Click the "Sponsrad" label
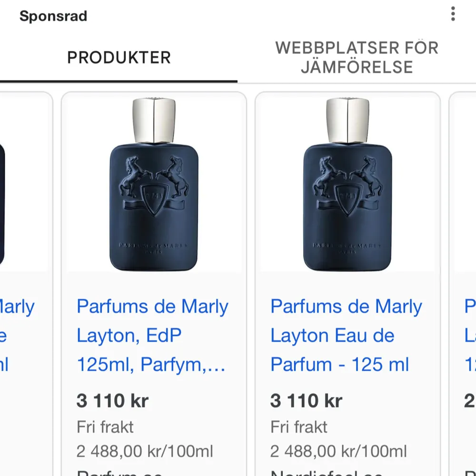 coord(53,16)
